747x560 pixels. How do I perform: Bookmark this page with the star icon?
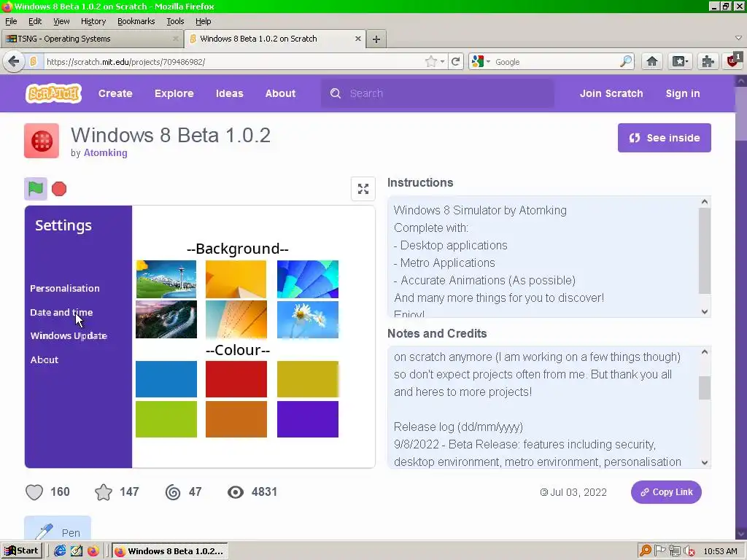430,61
